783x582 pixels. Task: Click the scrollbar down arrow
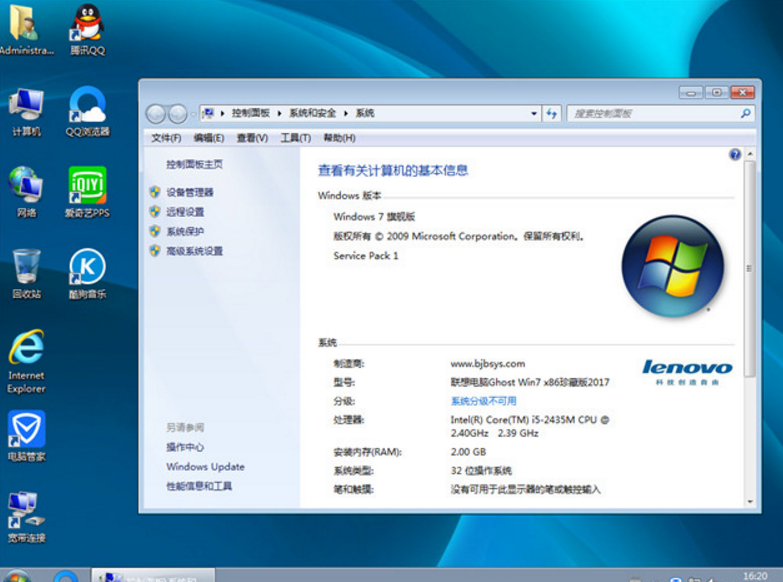750,501
